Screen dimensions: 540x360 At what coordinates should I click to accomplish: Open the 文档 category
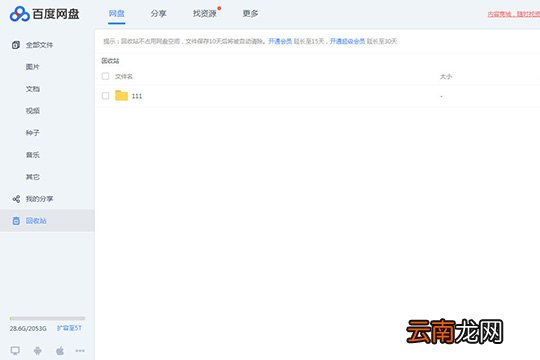[x=33, y=89]
